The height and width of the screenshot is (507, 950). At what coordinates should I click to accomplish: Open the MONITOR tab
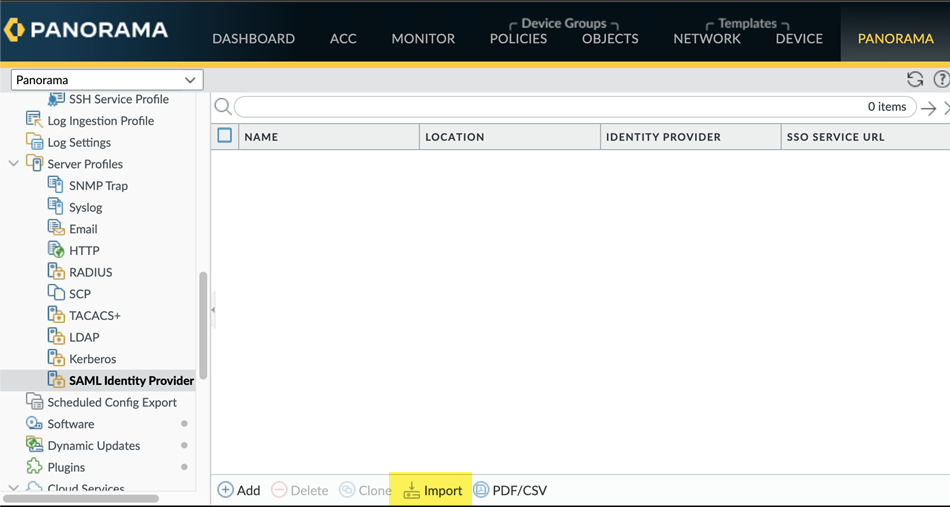[423, 39]
